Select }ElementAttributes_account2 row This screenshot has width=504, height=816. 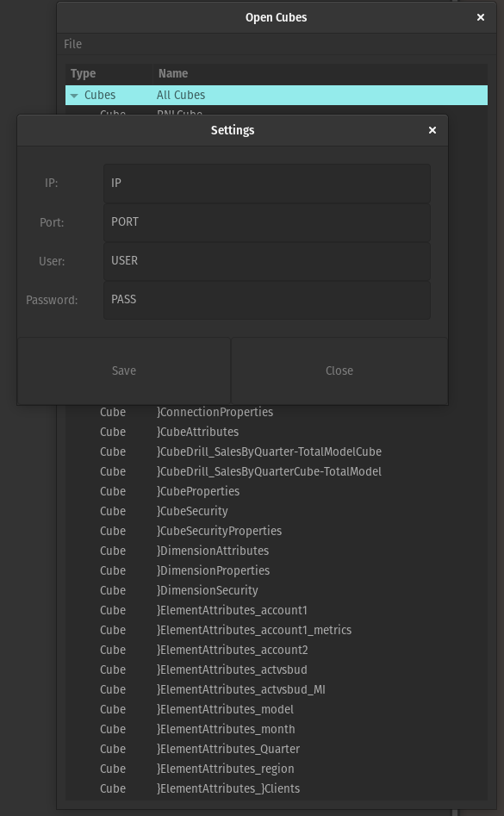tap(277, 650)
